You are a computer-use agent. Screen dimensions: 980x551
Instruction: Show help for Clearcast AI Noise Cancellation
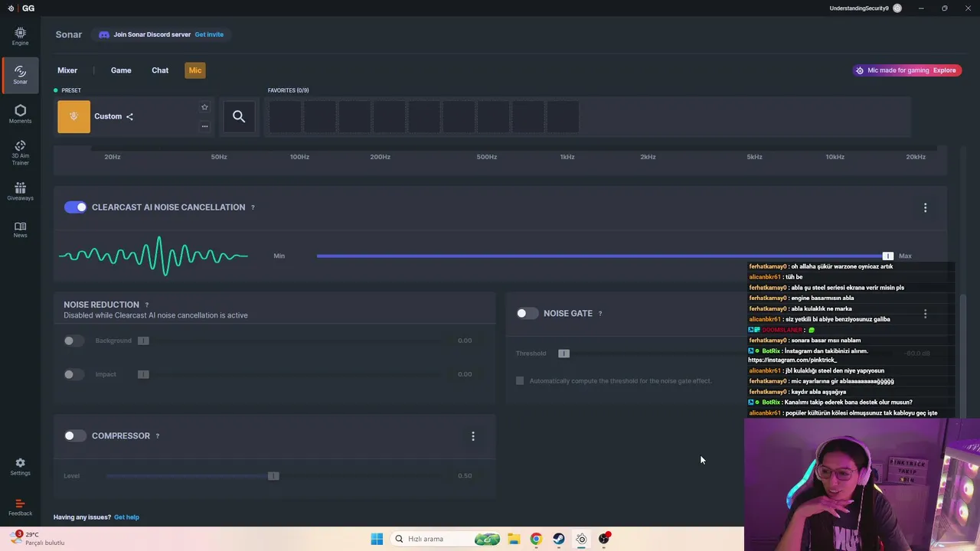coord(253,207)
